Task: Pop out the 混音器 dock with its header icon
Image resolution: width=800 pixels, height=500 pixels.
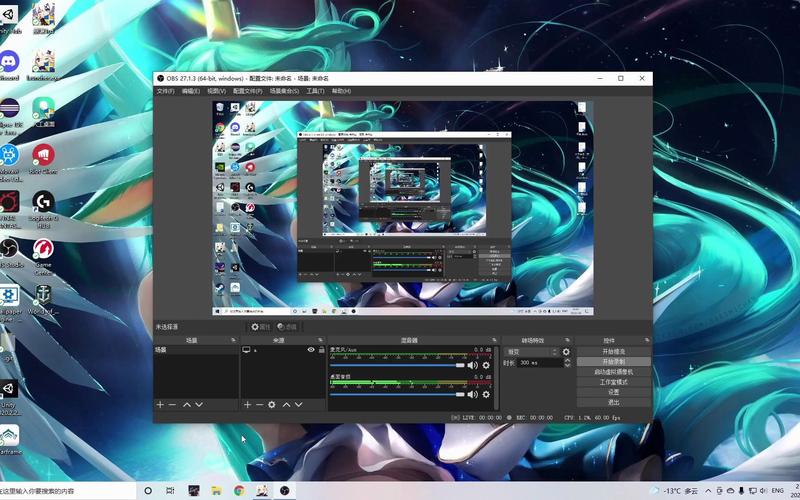Action: point(494,340)
